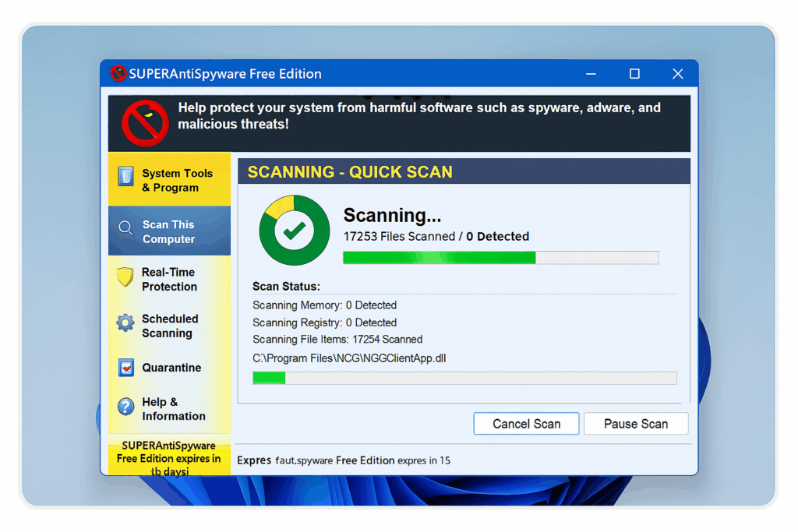Click the green checkmark scan progress circle
798x532 pixels.
click(x=293, y=231)
